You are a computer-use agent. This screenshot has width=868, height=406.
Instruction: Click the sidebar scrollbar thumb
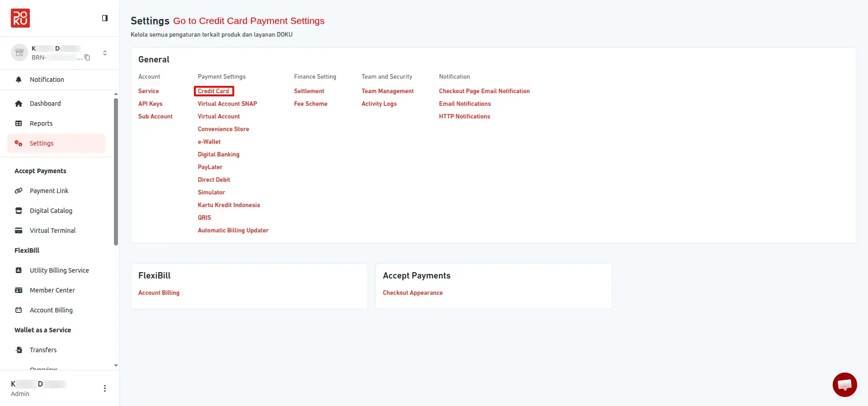coord(116,172)
